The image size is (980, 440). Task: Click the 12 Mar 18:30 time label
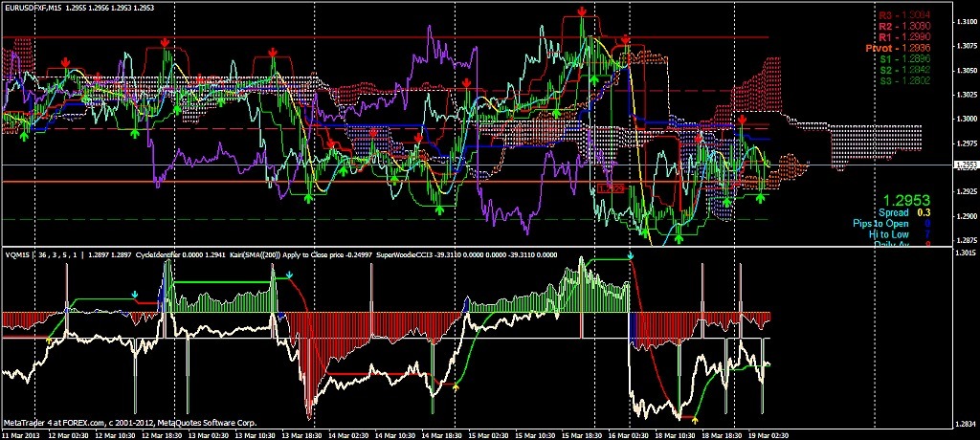pyautogui.click(x=160, y=434)
